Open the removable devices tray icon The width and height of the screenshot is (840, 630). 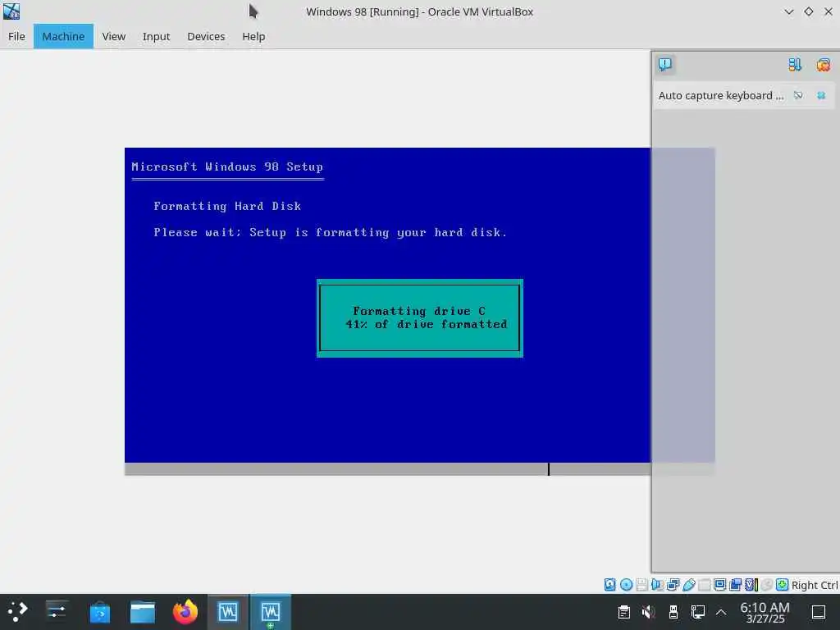click(673, 611)
